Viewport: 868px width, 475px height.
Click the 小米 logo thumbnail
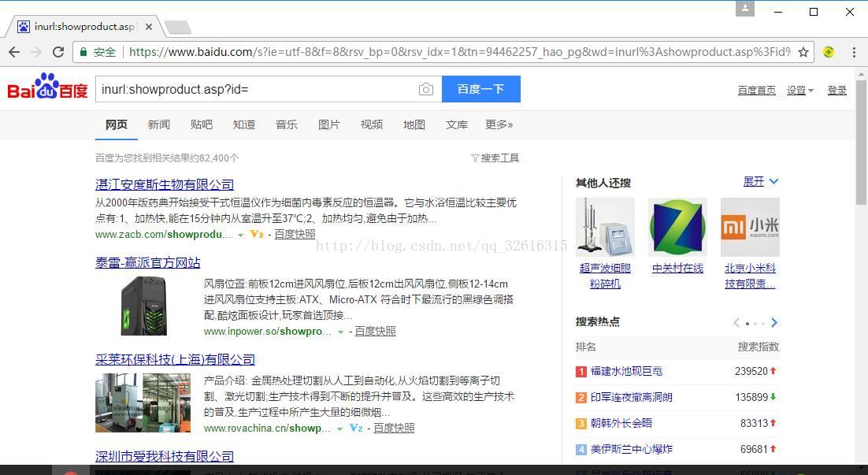[x=750, y=227]
